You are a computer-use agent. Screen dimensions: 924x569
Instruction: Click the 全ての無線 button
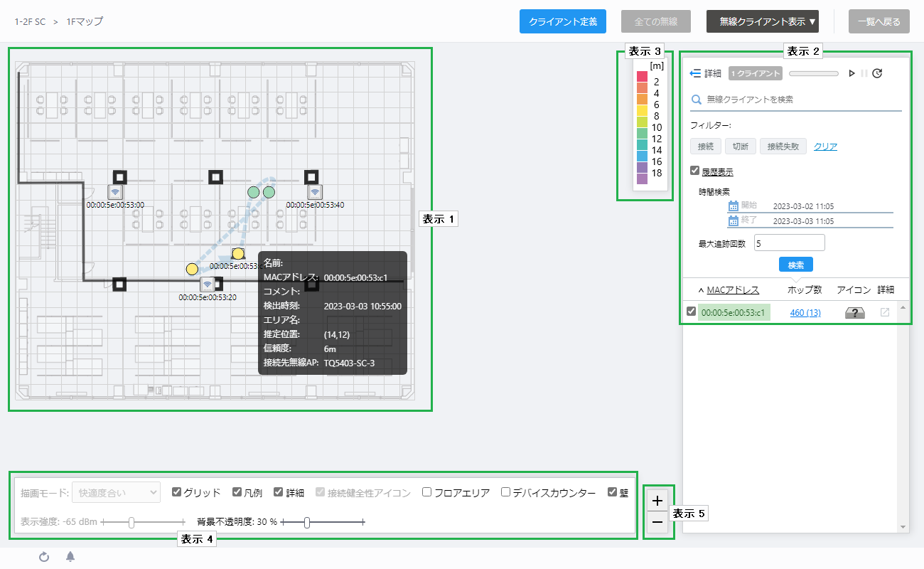click(x=656, y=21)
